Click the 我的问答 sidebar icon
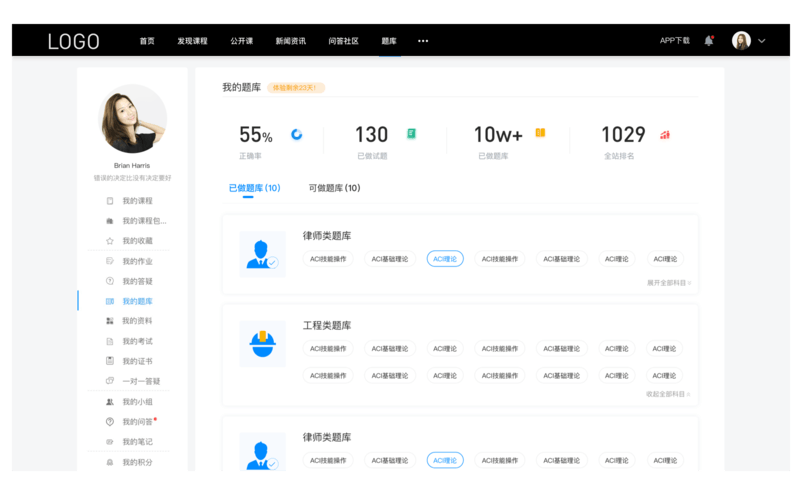Screen dimensions: 800x495 click(110, 422)
